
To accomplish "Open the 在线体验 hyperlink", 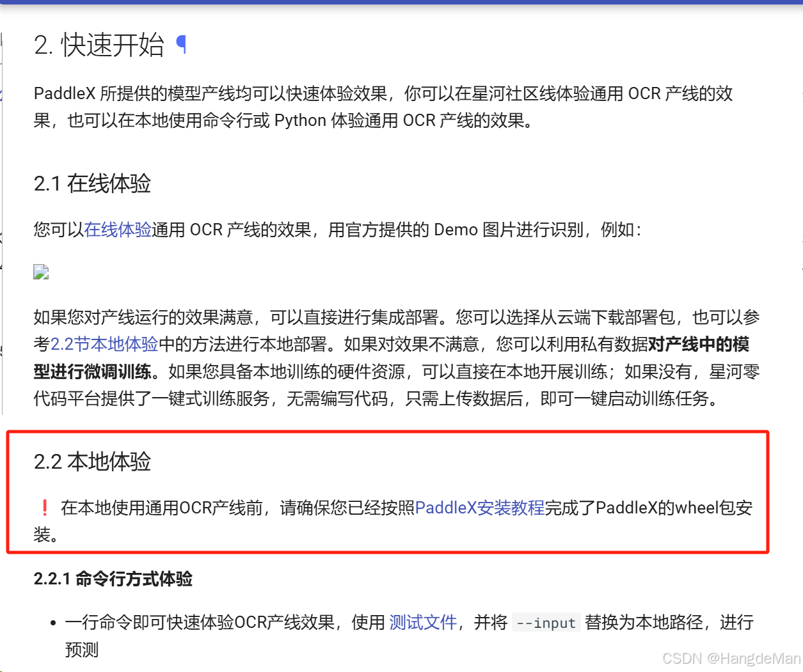I will (x=118, y=230).
